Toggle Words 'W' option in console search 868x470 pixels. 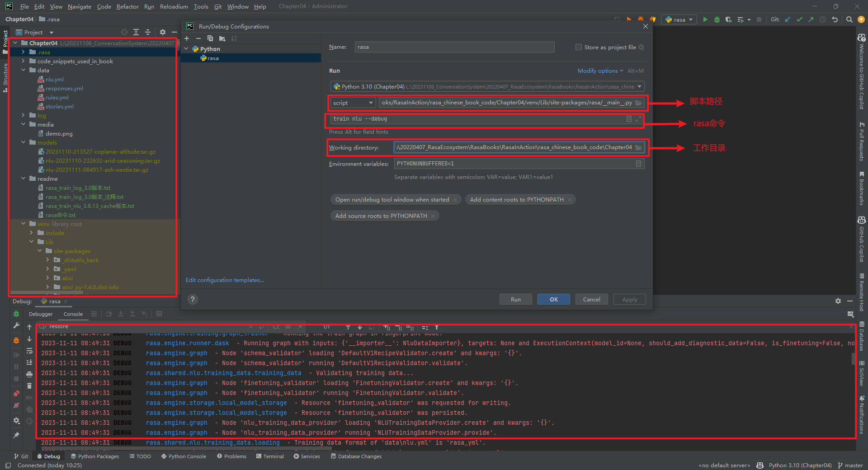[288, 327]
